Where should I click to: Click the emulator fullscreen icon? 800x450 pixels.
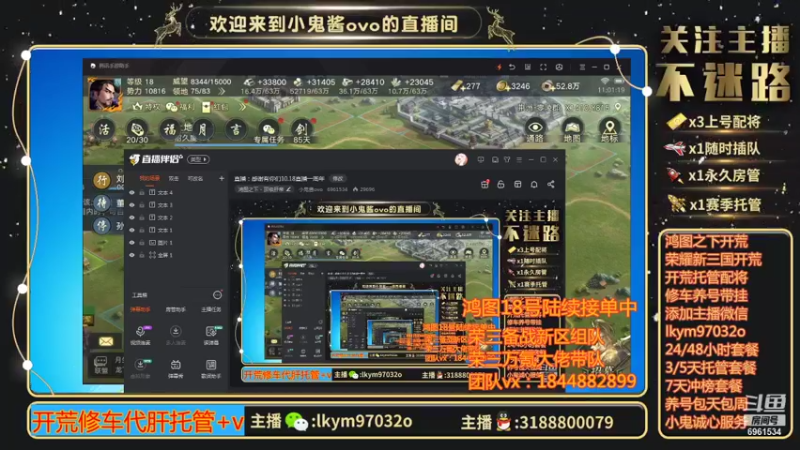pos(543,67)
